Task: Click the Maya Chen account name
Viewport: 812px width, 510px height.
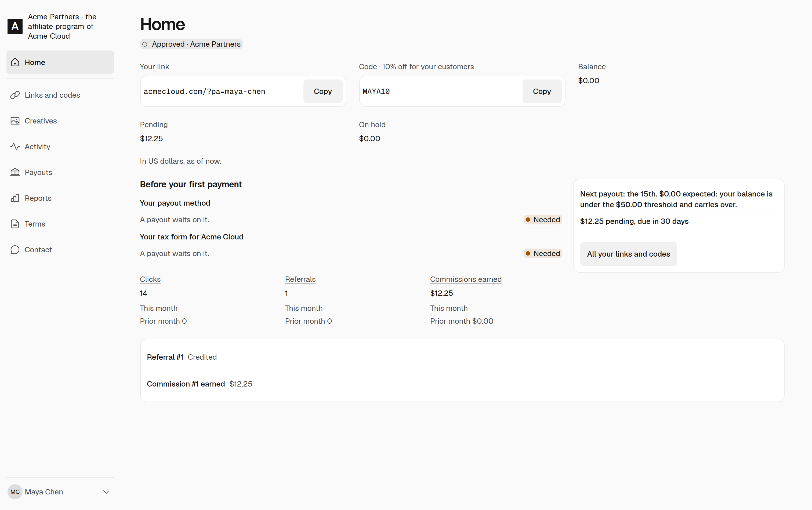Action: tap(44, 492)
